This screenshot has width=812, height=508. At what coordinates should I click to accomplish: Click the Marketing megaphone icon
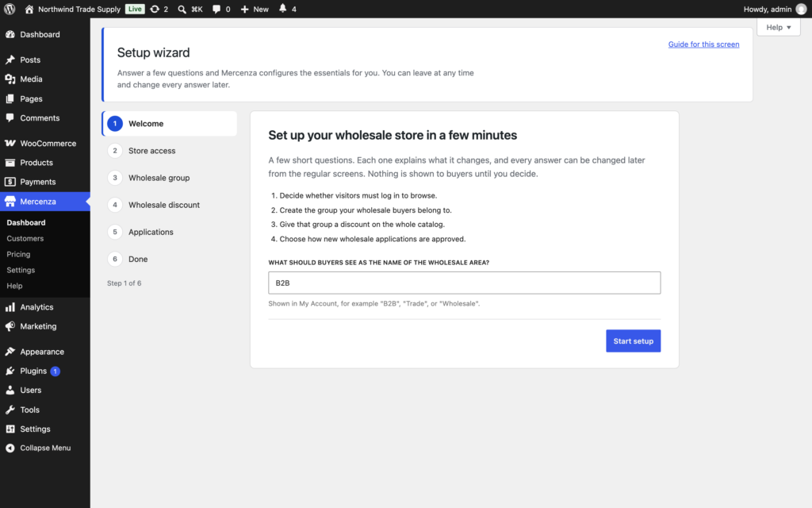(10, 326)
